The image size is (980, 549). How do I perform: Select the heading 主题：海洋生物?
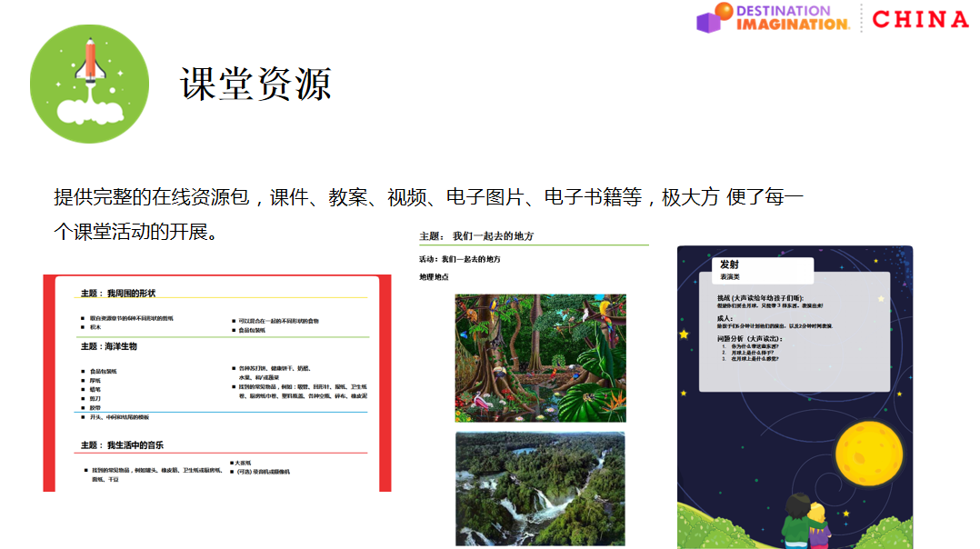tap(109, 346)
